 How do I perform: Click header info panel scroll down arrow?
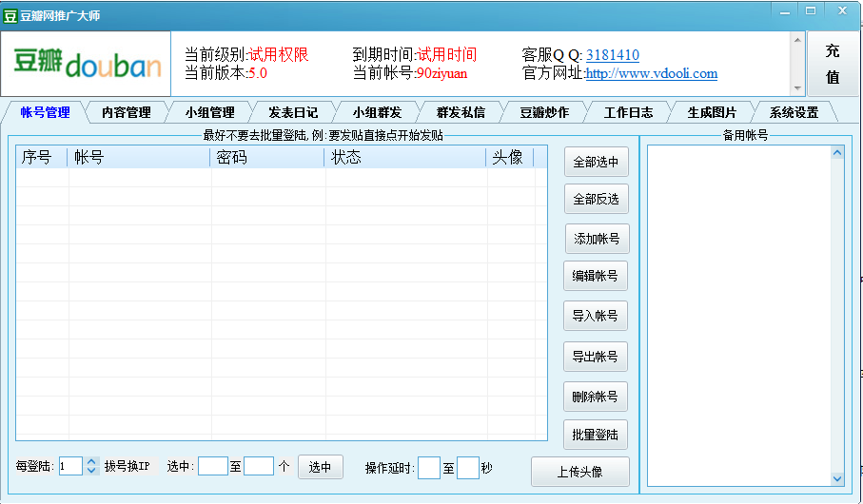click(797, 88)
